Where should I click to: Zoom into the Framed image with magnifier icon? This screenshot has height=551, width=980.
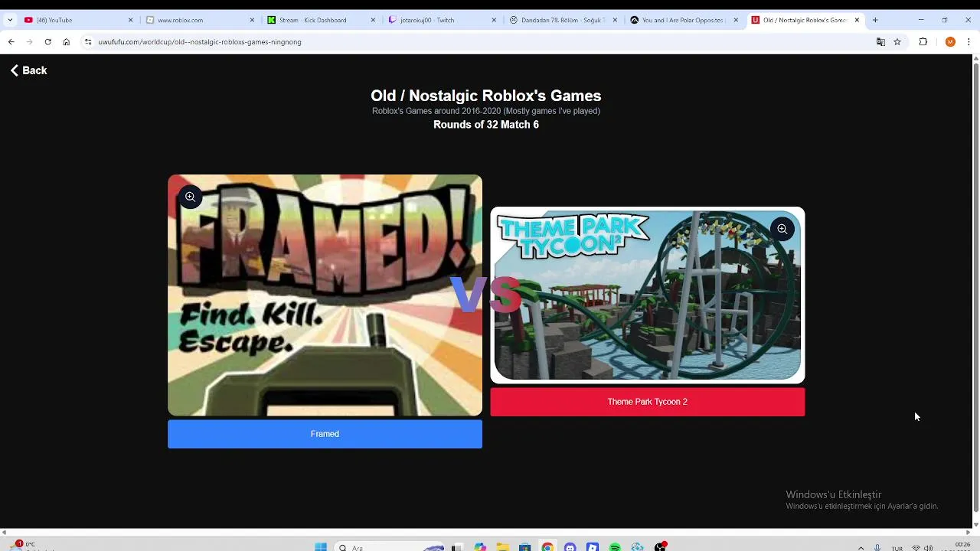190,197
